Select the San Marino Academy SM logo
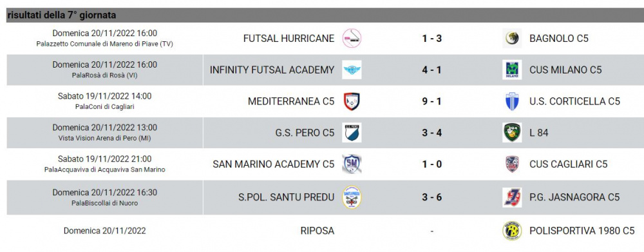This screenshot has width=644, height=252. [x=352, y=164]
